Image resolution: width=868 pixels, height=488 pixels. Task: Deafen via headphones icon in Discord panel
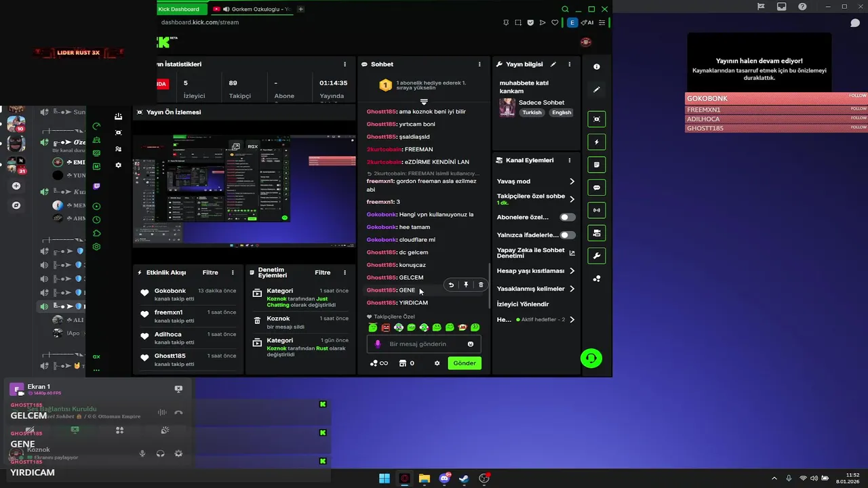tap(161, 453)
